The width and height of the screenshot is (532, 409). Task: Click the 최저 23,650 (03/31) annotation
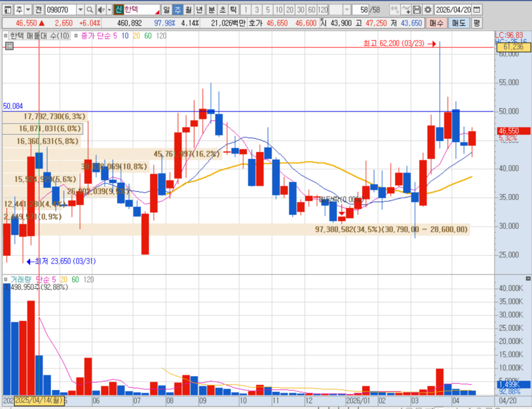[x=65, y=261]
